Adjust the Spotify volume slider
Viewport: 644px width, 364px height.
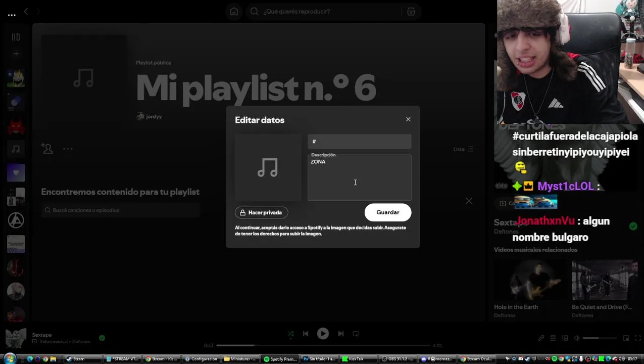click(601, 338)
